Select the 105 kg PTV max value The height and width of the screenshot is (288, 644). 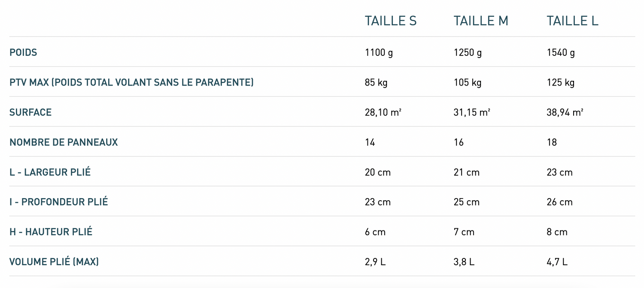point(468,82)
